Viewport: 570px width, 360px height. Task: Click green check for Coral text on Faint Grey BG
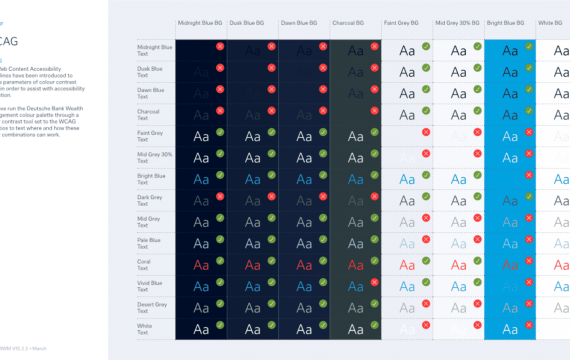(426, 261)
